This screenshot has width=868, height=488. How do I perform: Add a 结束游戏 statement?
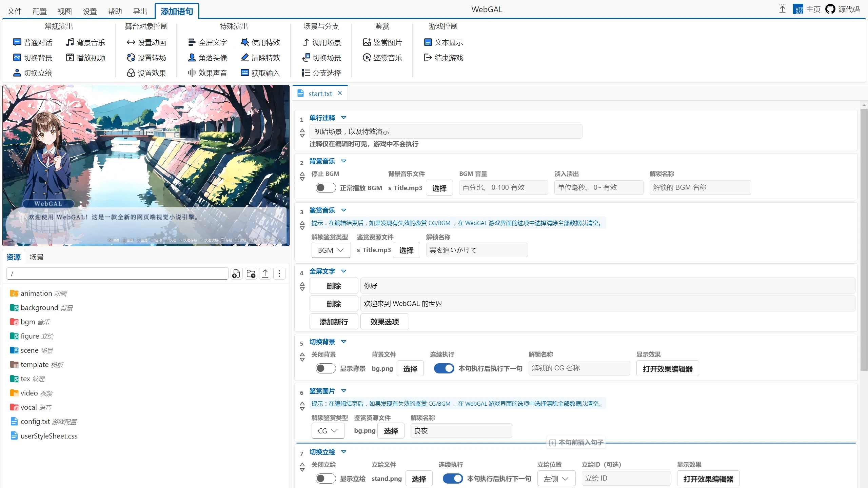[x=443, y=58]
